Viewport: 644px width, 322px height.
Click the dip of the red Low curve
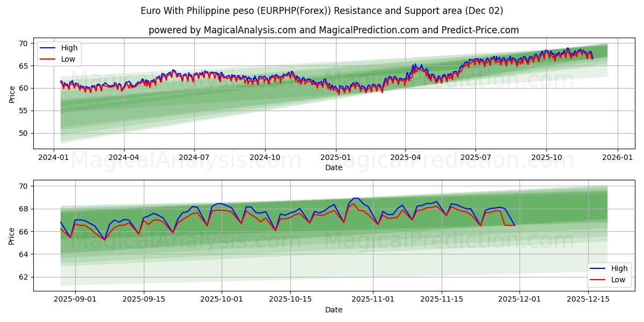[x=338, y=94]
